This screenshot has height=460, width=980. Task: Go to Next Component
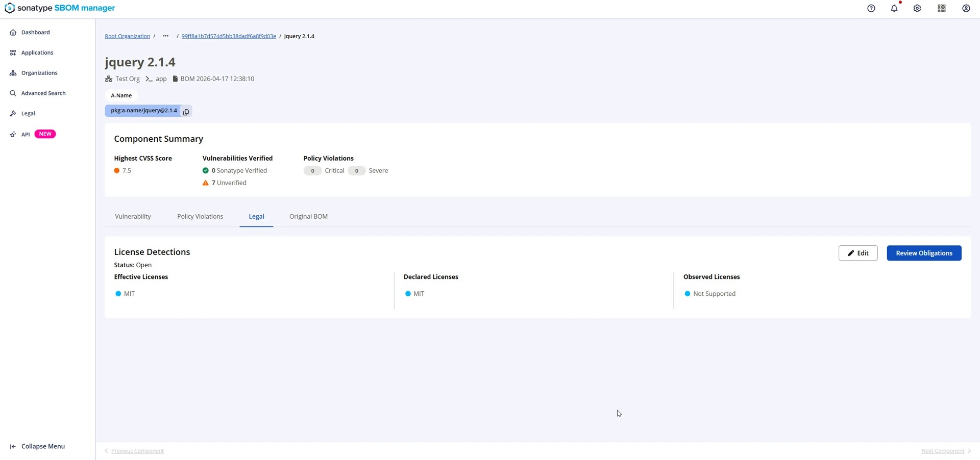click(x=946, y=451)
